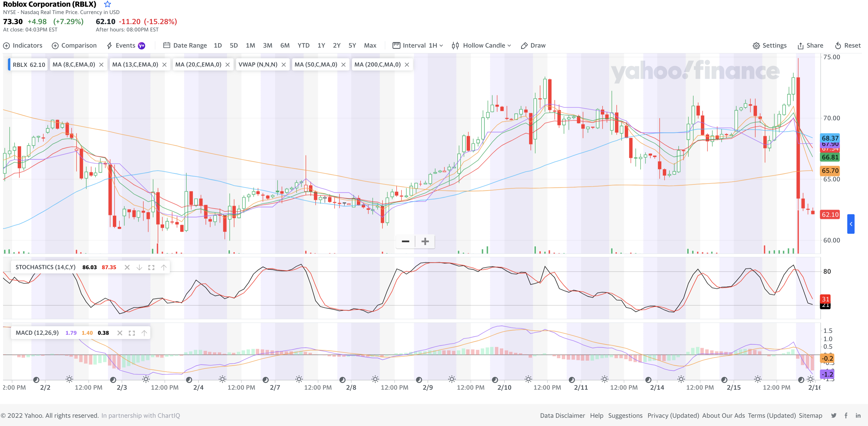
Task: Open the Comparison tool
Action: [74, 45]
